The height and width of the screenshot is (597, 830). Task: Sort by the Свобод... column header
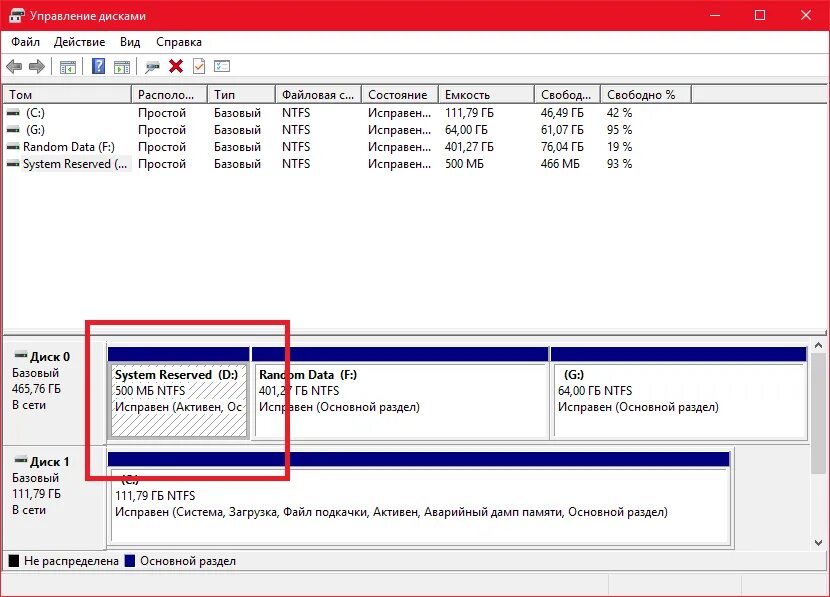click(567, 95)
